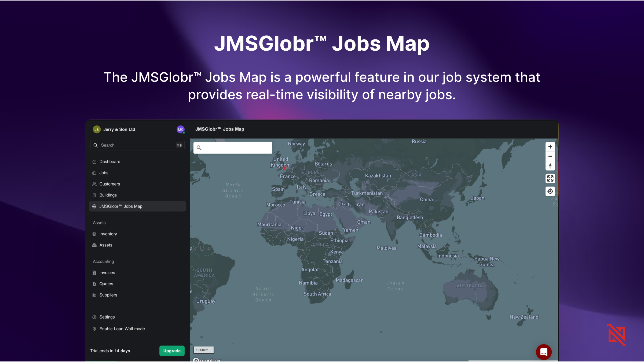The width and height of the screenshot is (644, 362).
Task: Click the Upgrade button
Action: pyautogui.click(x=172, y=350)
